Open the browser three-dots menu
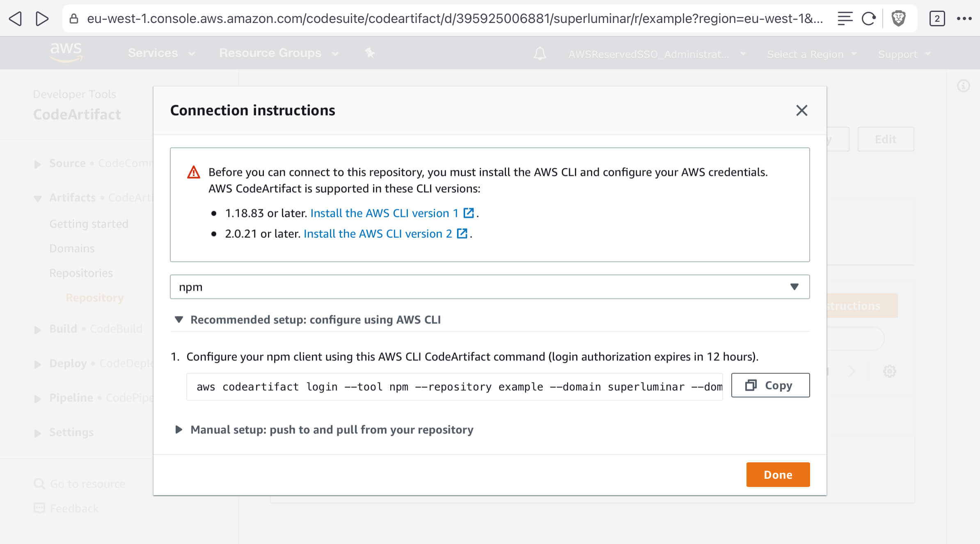 coord(964,18)
